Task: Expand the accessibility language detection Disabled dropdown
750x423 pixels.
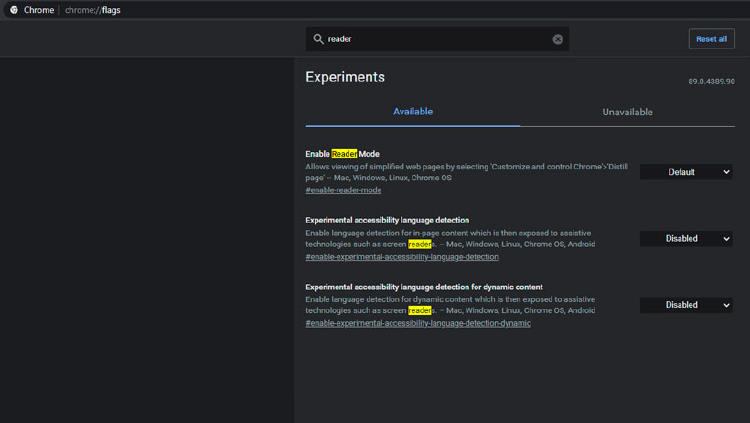Action: 686,239
